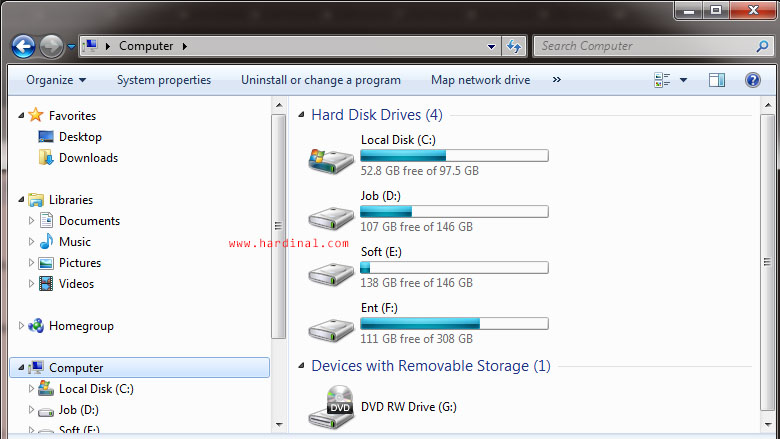The width and height of the screenshot is (780, 439).
Task: Click the Downloads folder icon
Action: (46, 158)
